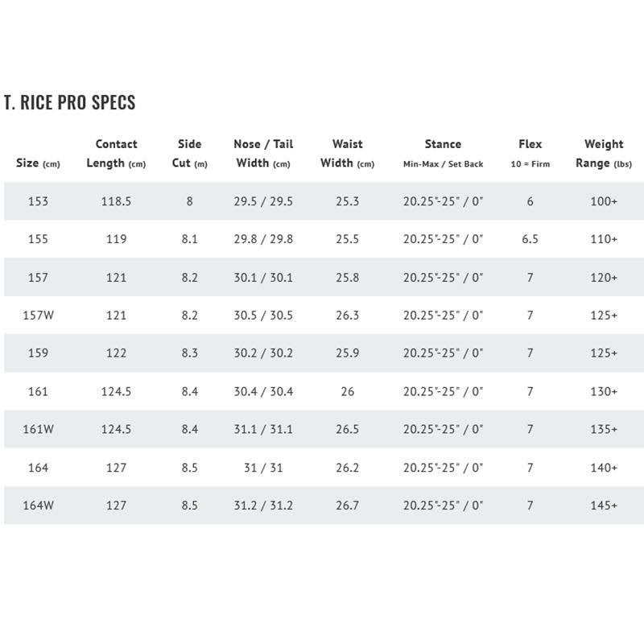Click the 31.1 / 31.1 nose tail value
Image resolution: width=644 pixels, height=644 pixels.
pyautogui.click(x=263, y=429)
